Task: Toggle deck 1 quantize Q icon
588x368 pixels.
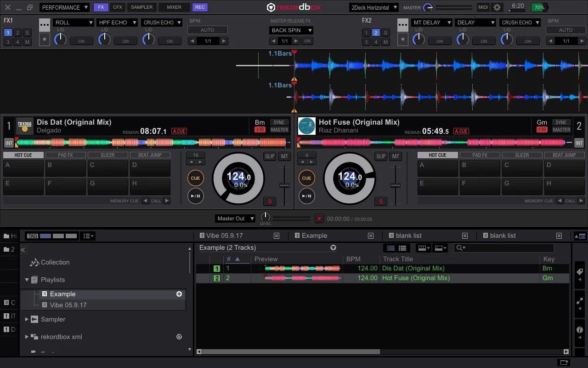Action: 270,201
